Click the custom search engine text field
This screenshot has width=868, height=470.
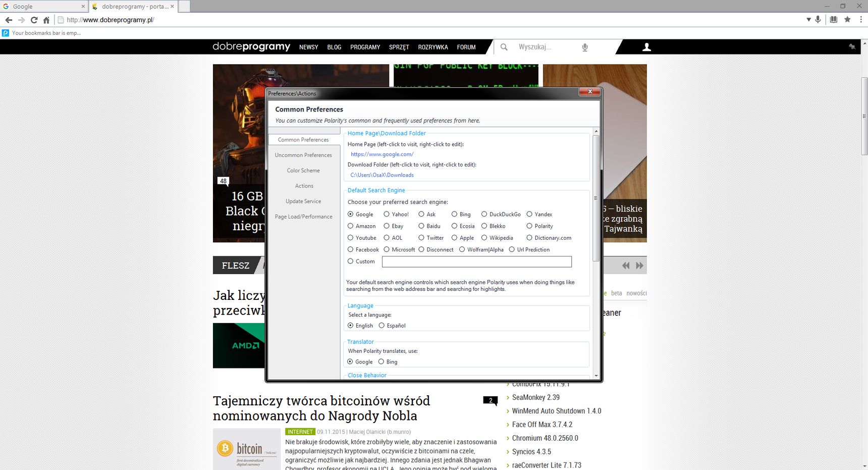point(476,262)
